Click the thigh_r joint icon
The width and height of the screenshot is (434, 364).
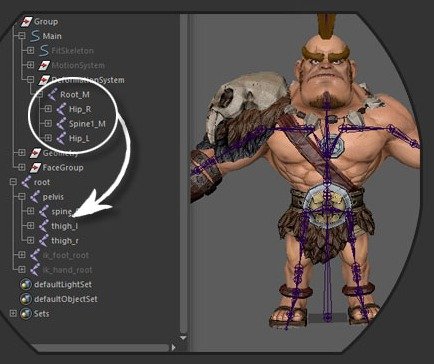tap(44, 240)
